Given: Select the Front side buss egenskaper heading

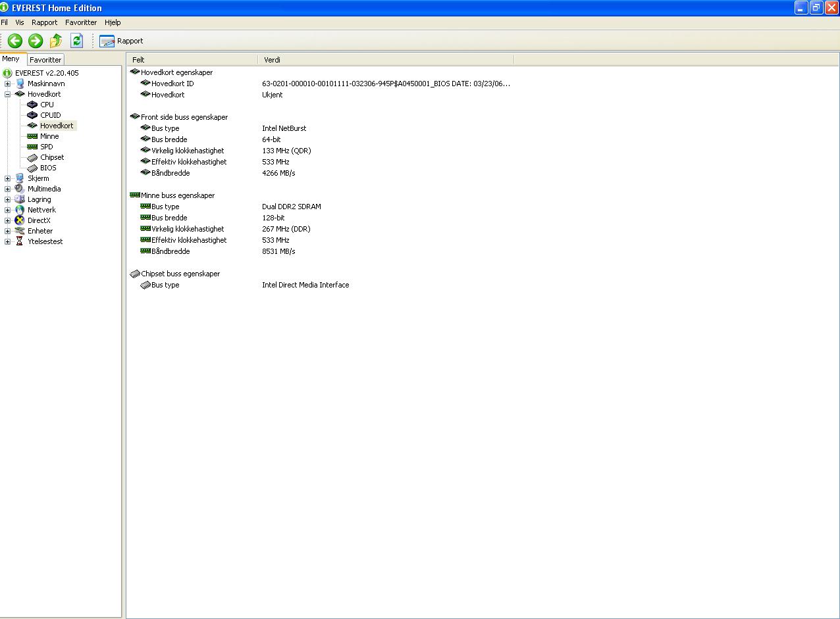Looking at the screenshot, I should click(184, 117).
